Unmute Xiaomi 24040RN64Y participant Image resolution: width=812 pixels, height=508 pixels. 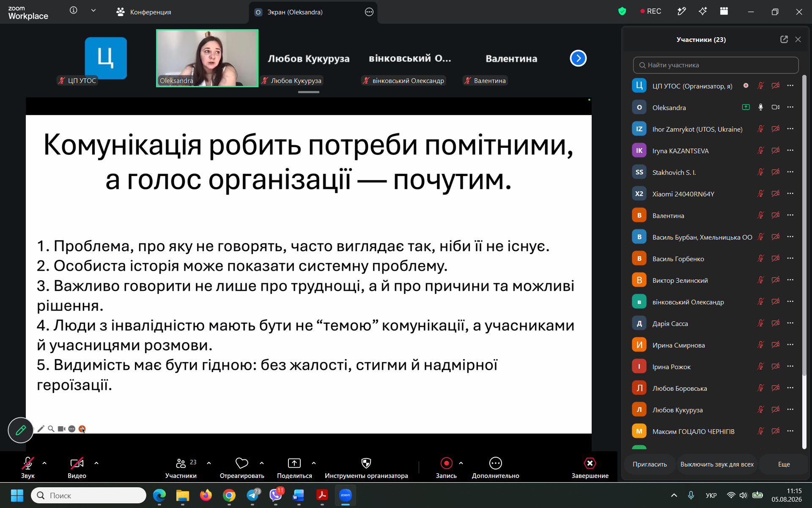pyautogui.click(x=760, y=194)
